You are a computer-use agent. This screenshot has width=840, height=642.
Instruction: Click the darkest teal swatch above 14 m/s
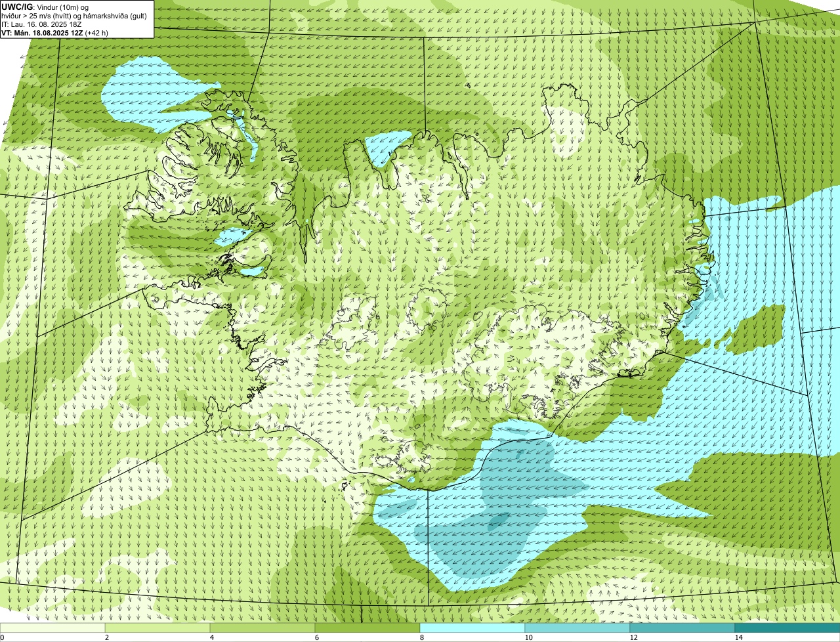(787, 628)
